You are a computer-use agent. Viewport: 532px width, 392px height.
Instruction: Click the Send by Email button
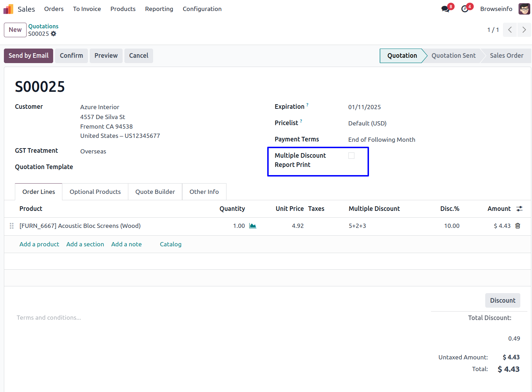(28, 56)
